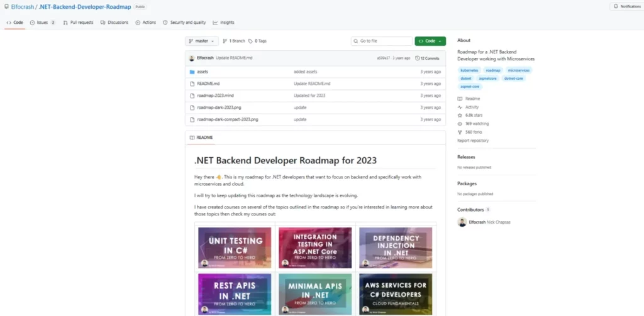
Task: Open the REST APIs in .NET image
Action: point(235,294)
